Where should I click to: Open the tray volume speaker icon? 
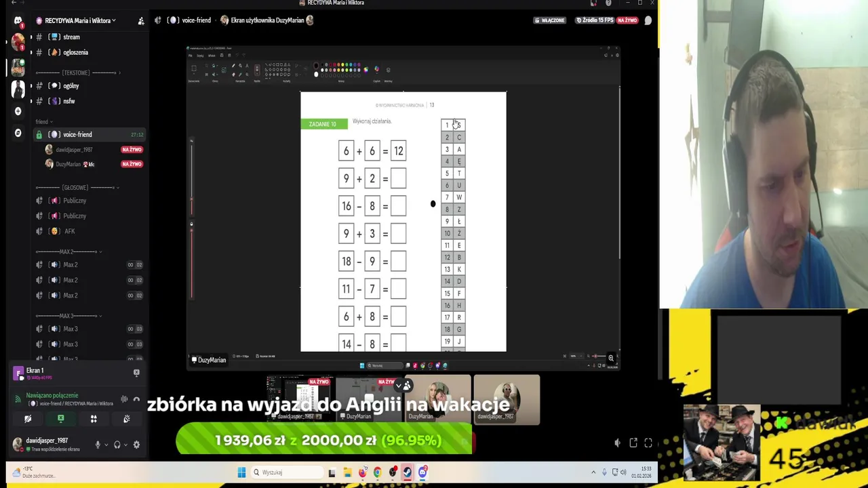(624, 472)
